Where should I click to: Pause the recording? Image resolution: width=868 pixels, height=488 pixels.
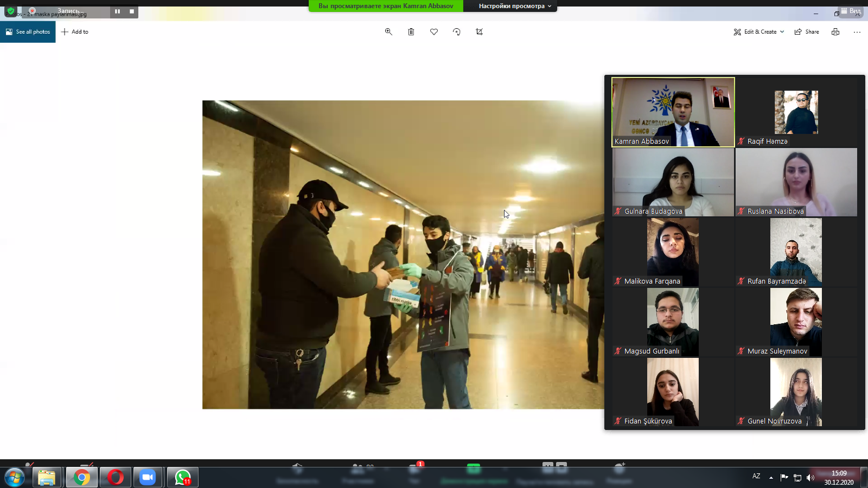click(x=117, y=11)
